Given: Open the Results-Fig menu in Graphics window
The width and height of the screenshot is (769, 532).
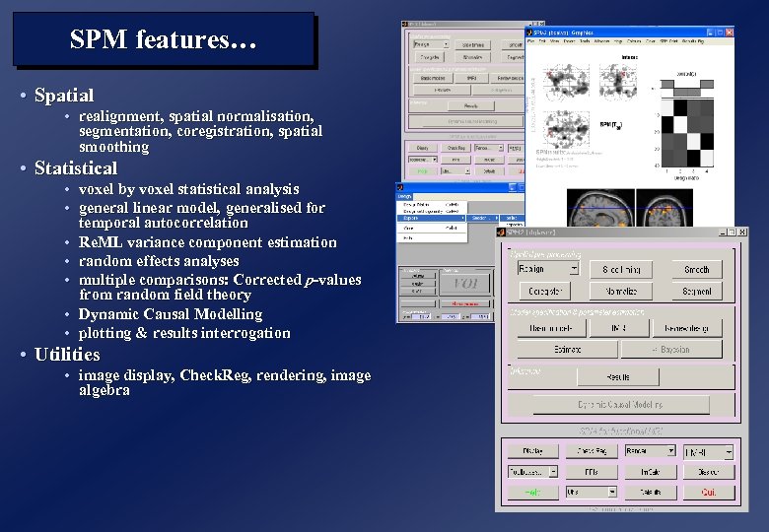Looking at the screenshot, I should pyautogui.click(x=692, y=41).
